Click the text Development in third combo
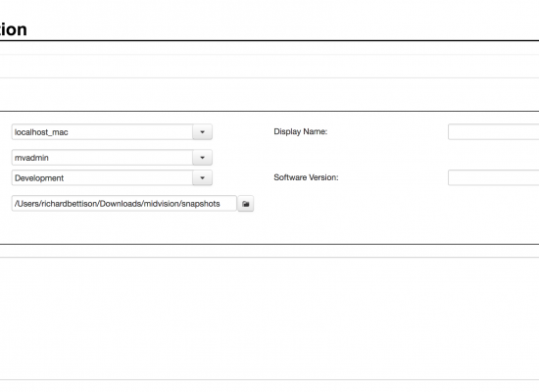The image size is (539, 392). tap(39, 178)
